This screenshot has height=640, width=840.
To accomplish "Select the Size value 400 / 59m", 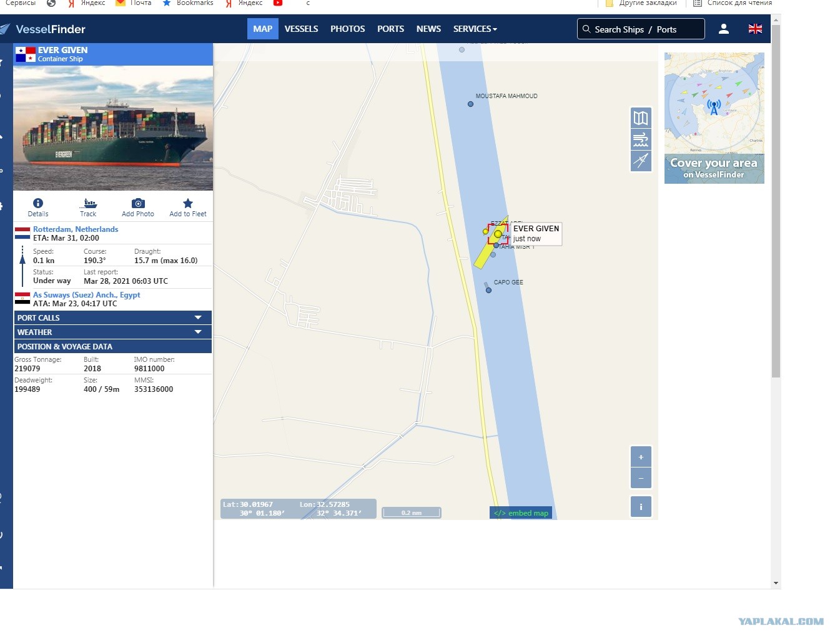I will point(102,389).
